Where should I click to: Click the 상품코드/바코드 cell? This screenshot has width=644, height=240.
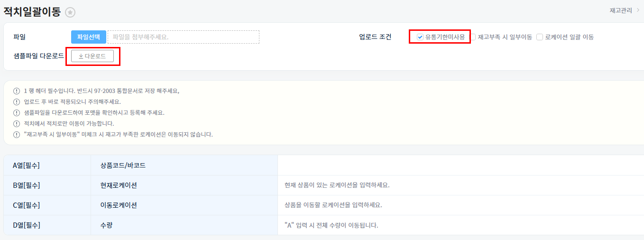point(123,166)
